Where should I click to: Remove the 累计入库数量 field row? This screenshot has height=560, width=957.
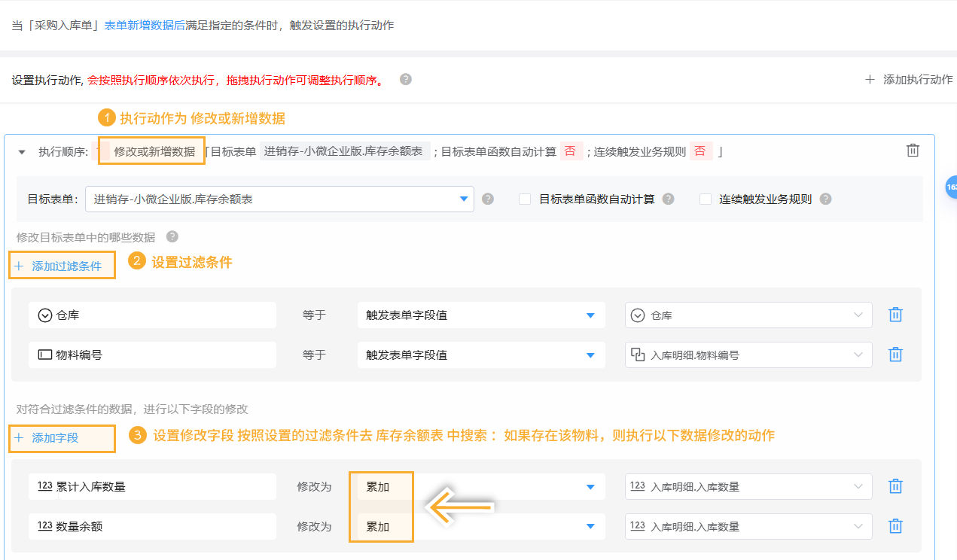[x=895, y=486]
